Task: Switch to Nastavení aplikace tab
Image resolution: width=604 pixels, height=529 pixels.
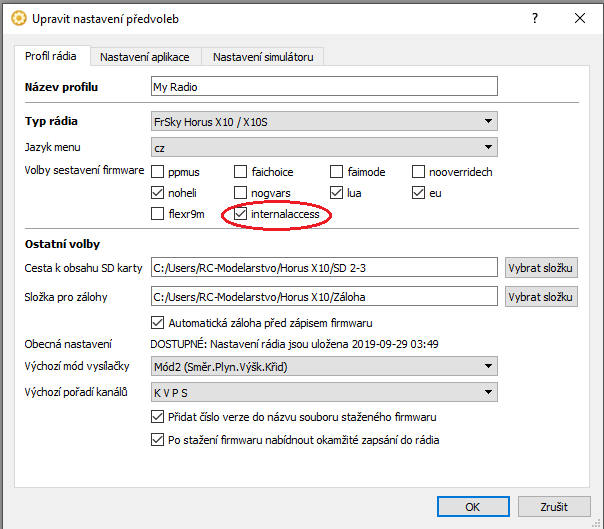Action: coord(145,57)
